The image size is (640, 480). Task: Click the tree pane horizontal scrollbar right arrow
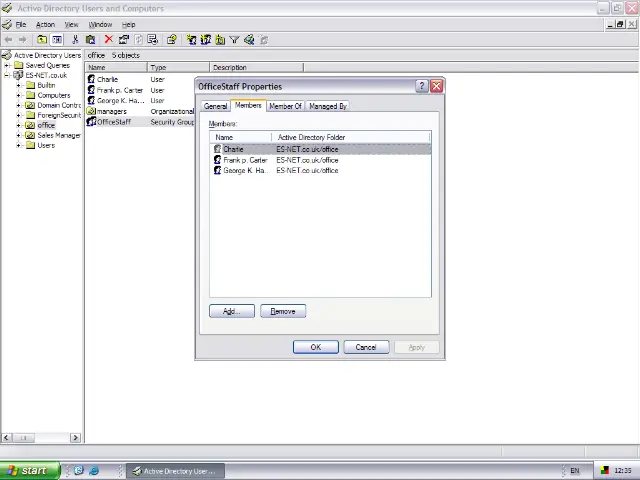75,438
